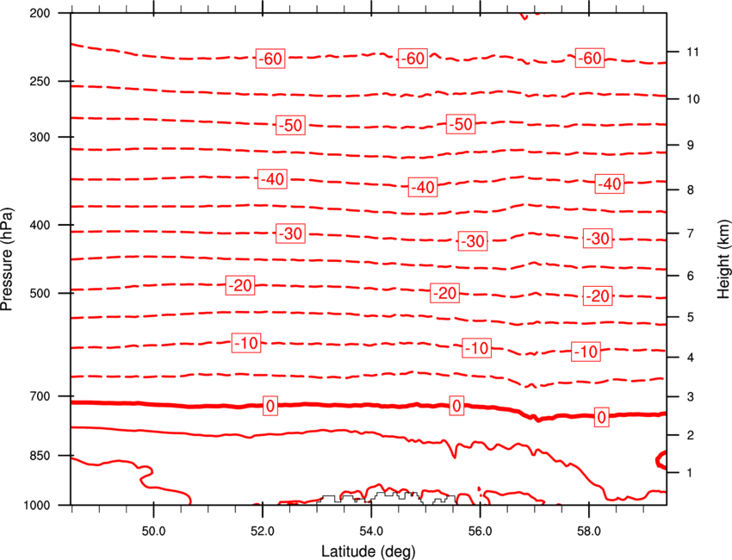Click the 0 contour label near latitude 55.5
The width and height of the screenshot is (732, 560).
[456, 406]
